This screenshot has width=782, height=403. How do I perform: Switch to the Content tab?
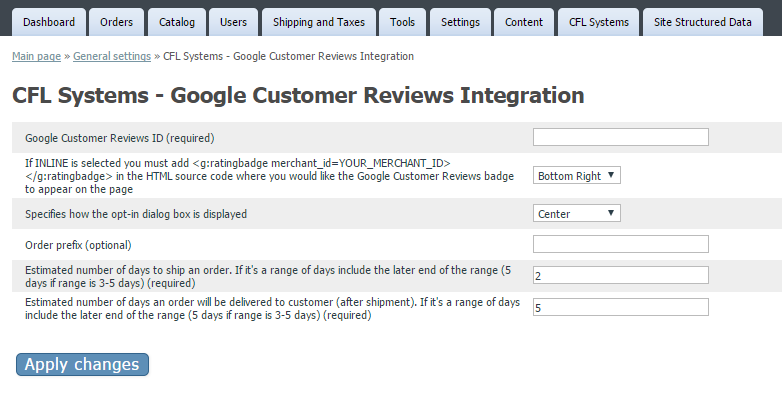(x=524, y=22)
